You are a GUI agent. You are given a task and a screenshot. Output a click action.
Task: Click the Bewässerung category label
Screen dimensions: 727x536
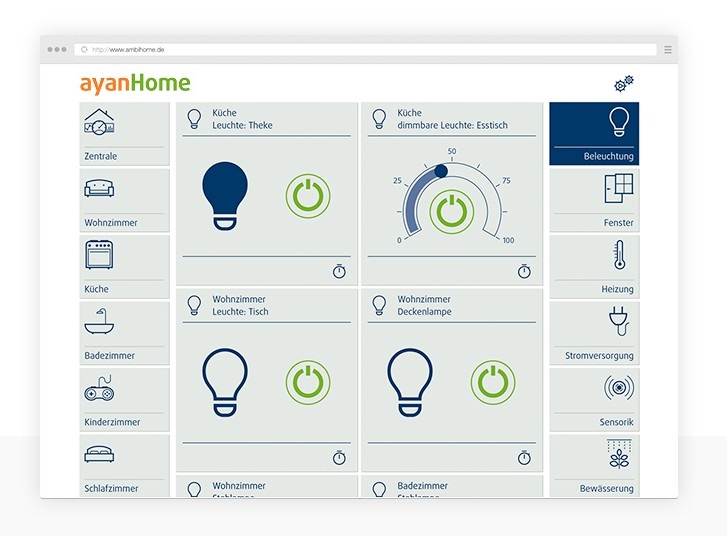(606, 488)
